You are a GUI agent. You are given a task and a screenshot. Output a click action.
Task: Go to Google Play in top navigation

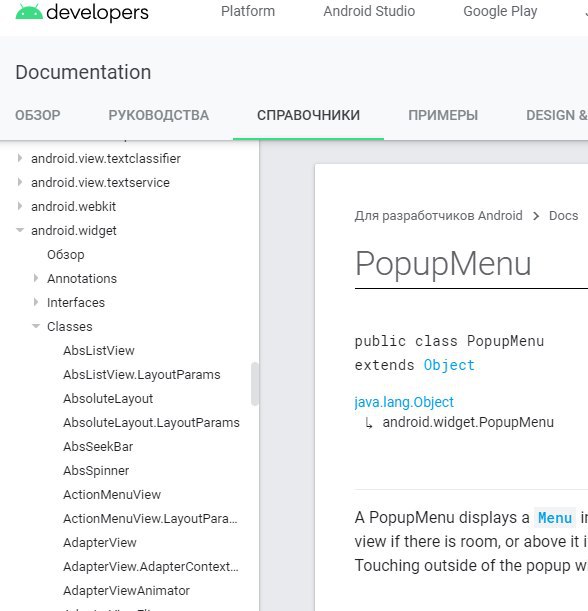[500, 11]
